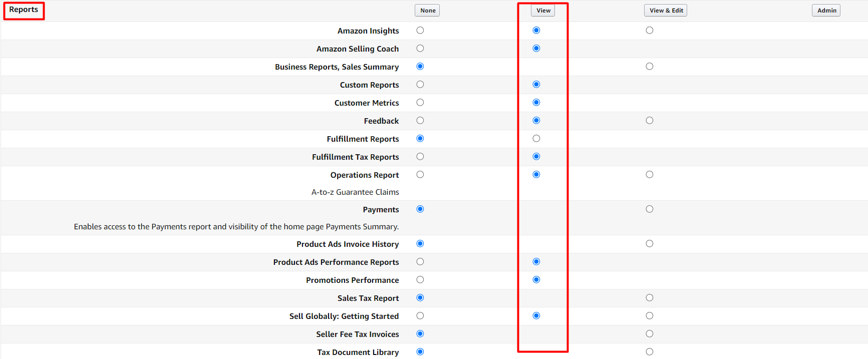Set Operations Report to None
This screenshot has width=868, height=359.
coord(420,175)
